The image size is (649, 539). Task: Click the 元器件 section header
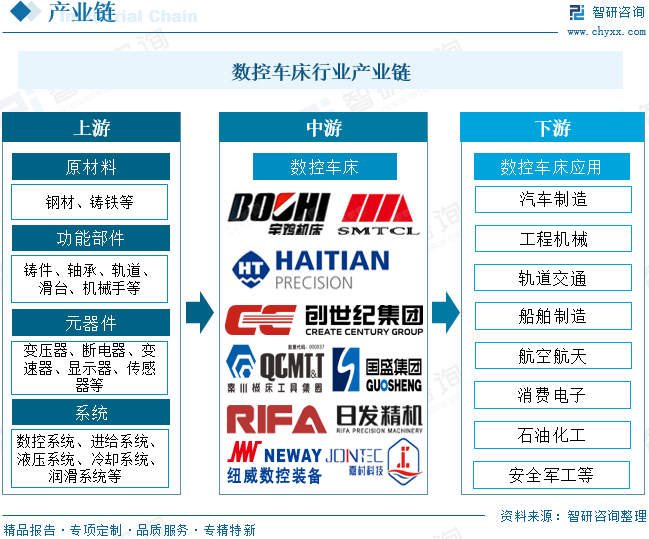(x=91, y=322)
